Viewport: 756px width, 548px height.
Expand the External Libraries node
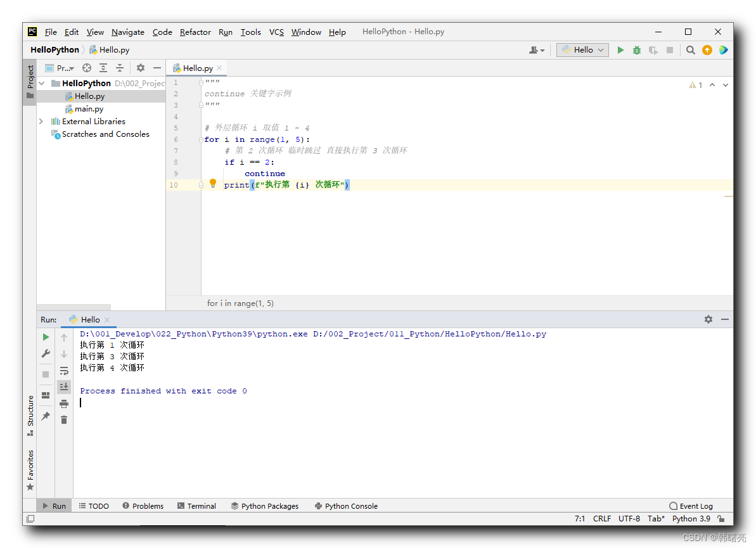[x=41, y=122]
